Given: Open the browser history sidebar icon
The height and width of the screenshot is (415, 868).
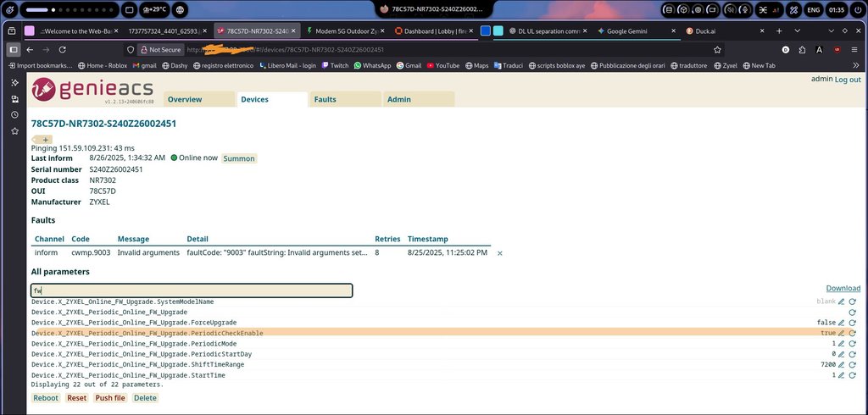Looking at the screenshot, I should click(14, 115).
